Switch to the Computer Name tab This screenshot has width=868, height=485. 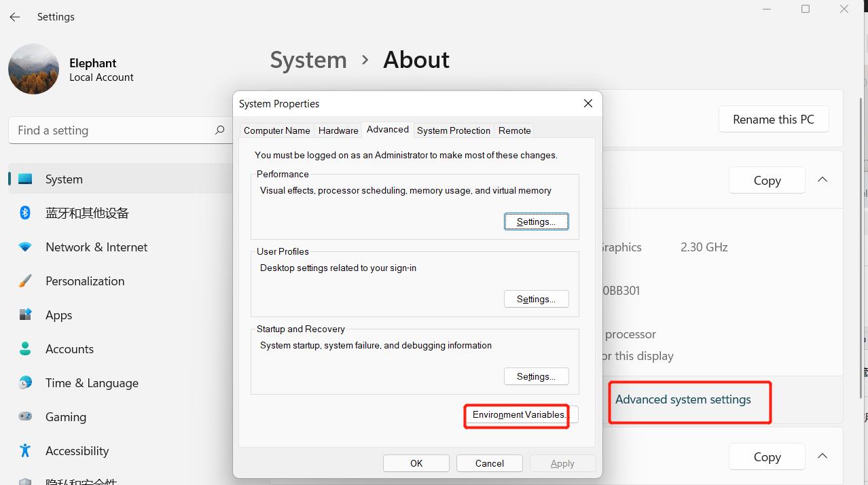pos(276,130)
